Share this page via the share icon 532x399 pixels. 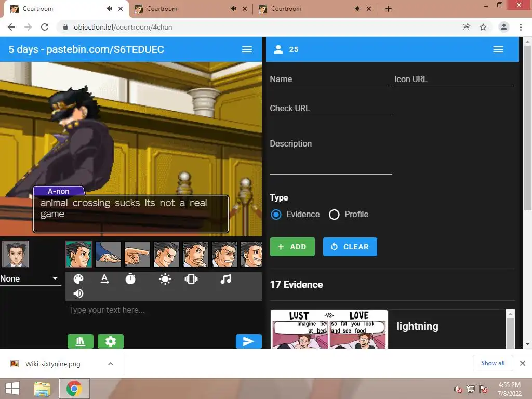point(467,27)
